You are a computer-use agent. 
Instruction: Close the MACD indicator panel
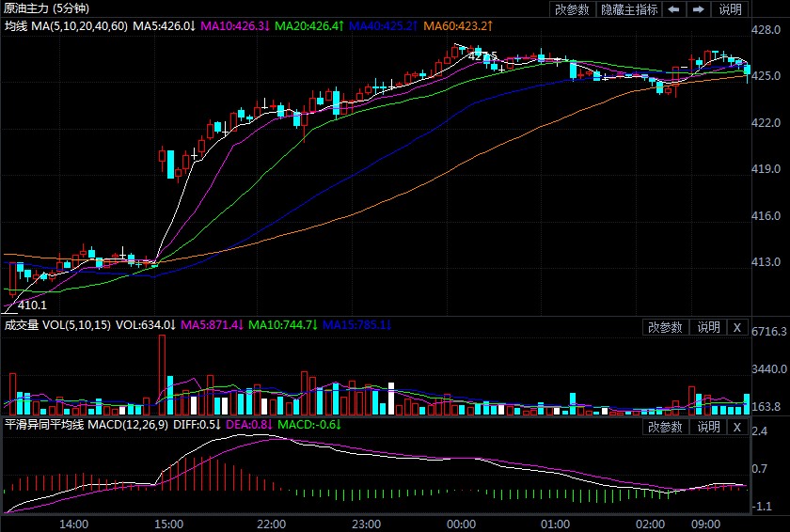[x=736, y=427]
